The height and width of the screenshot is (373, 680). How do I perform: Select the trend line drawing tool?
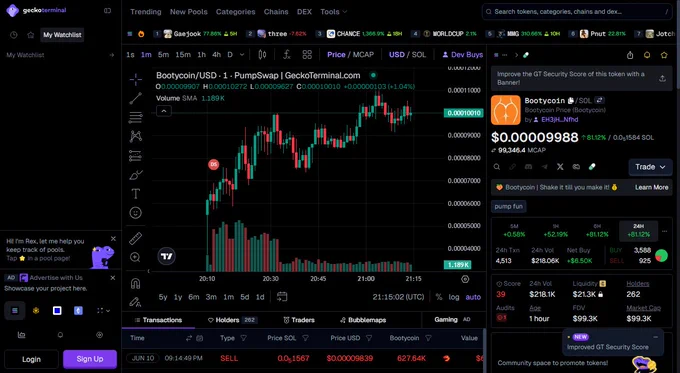[x=135, y=98]
